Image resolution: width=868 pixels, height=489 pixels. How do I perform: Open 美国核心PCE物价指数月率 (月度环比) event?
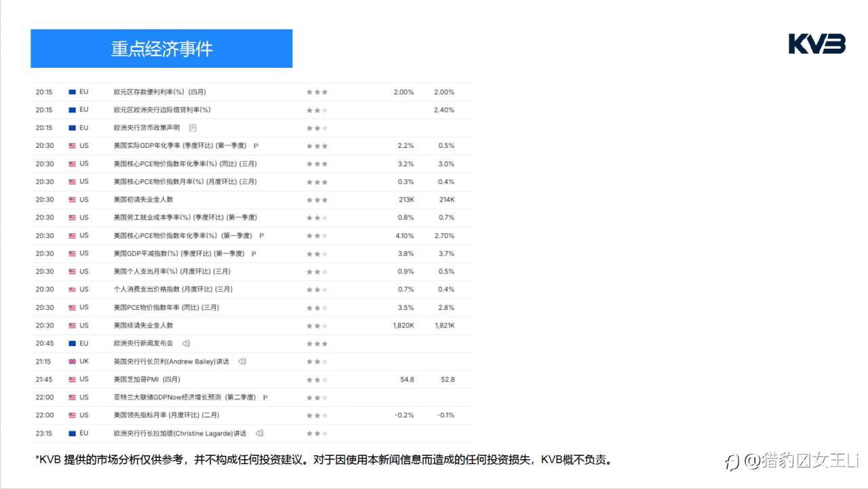point(185,182)
